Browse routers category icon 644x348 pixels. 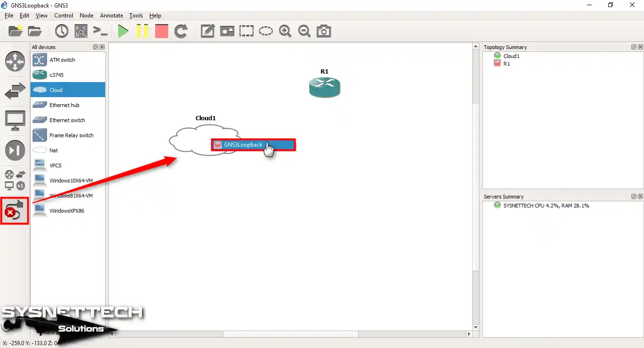click(15, 62)
